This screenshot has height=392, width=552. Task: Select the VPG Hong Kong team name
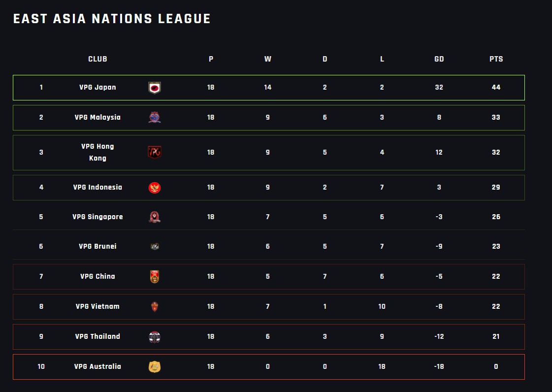(x=97, y=152)
